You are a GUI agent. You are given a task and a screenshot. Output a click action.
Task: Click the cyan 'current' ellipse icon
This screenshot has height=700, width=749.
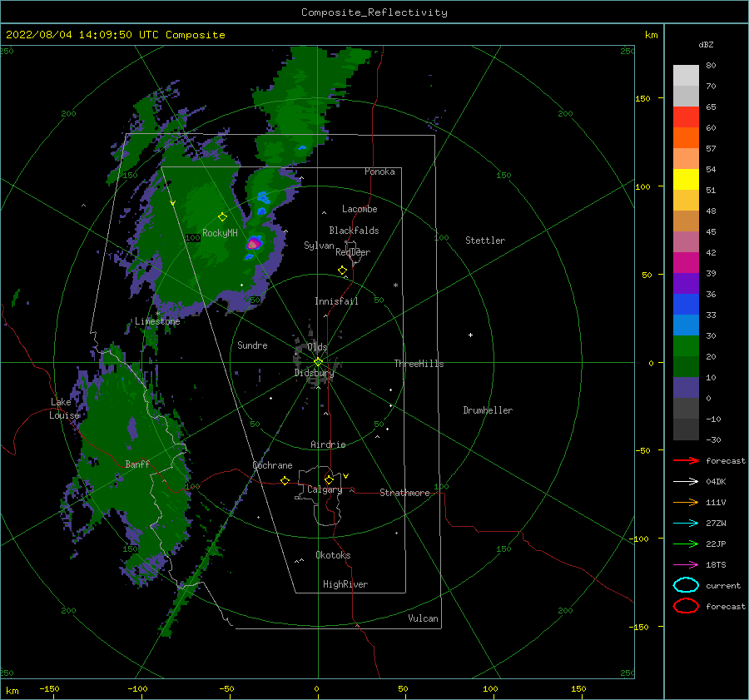pyautogui.click(x=686, y=585)
